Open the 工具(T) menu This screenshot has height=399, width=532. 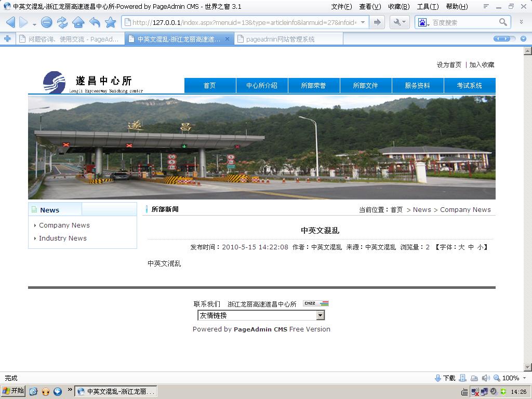(x=428, y=6)
